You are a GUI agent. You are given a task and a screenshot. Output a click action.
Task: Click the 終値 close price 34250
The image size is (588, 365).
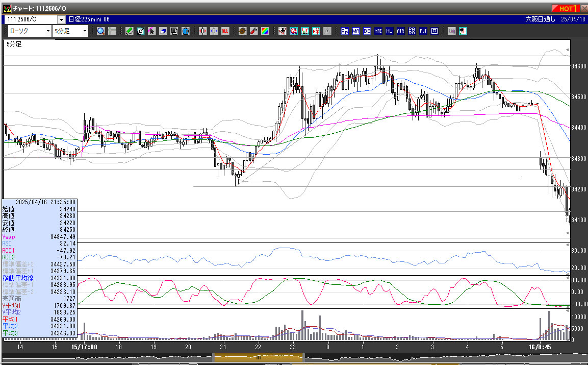(x=67, y=229)
